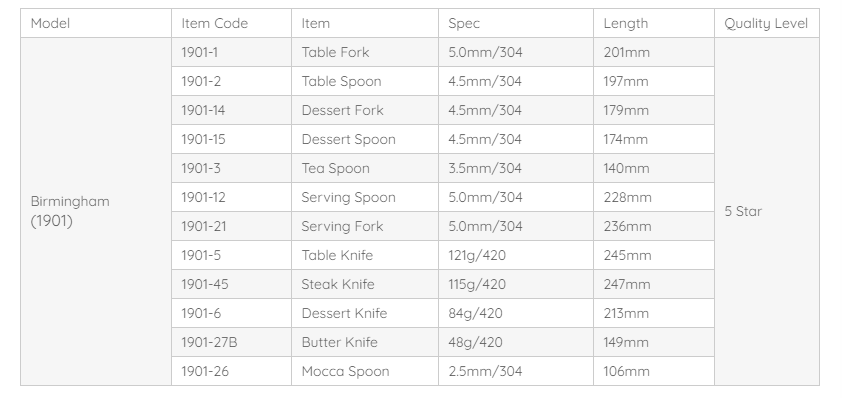Click the Serving Fork item cell
Image resolution: width=842 pixels, height=398 pixels.
pos(365,227)
